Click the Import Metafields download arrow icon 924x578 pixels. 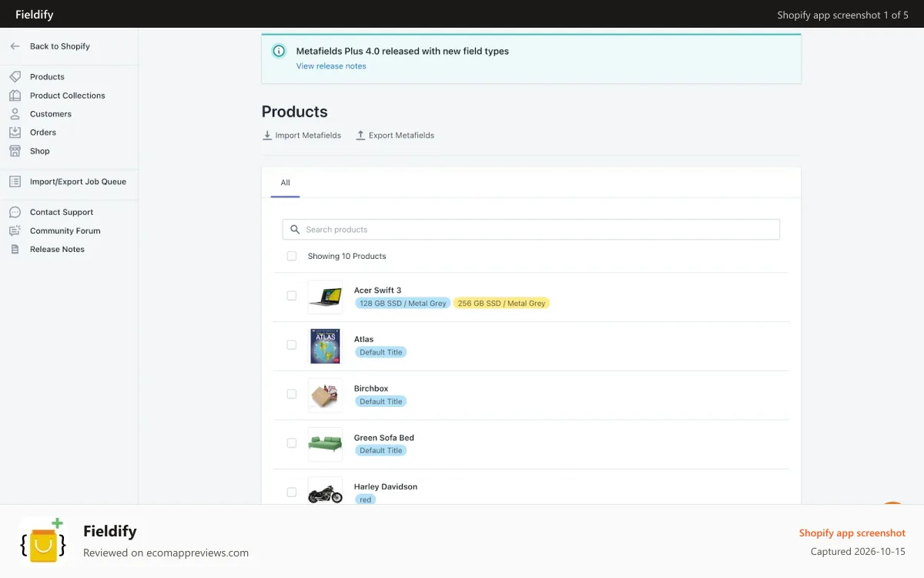point(267,135)
